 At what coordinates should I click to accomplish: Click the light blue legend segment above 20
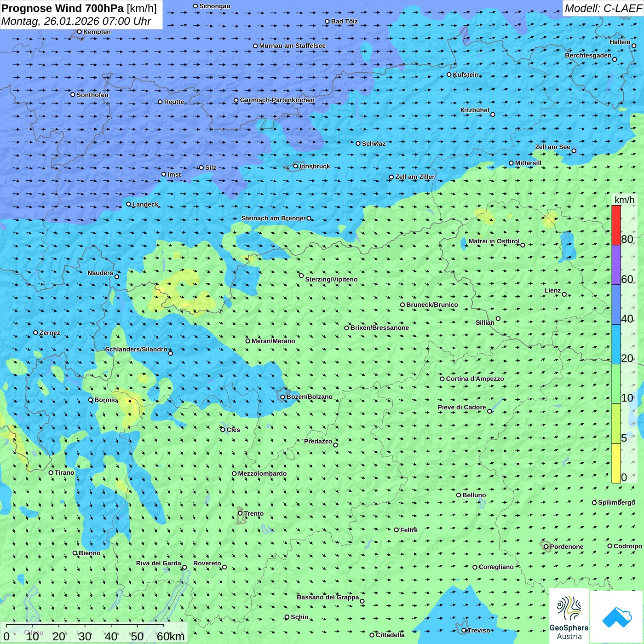click(x=616, y=344)
